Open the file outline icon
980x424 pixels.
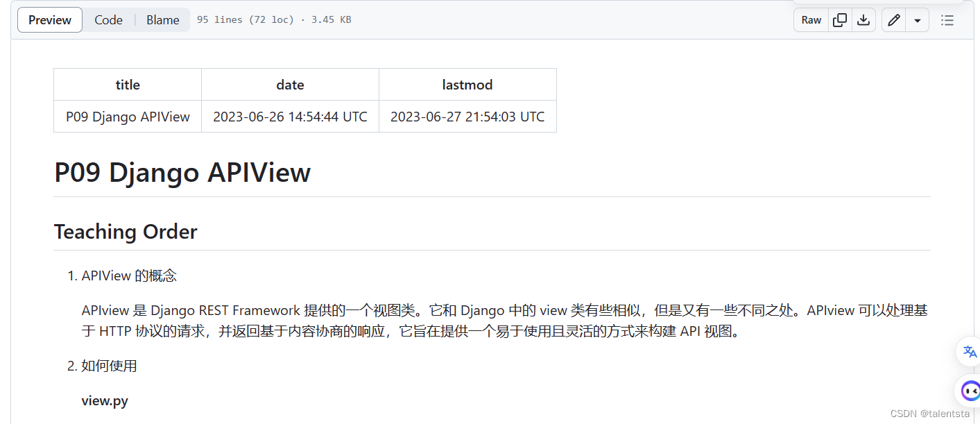pos(947,19)
